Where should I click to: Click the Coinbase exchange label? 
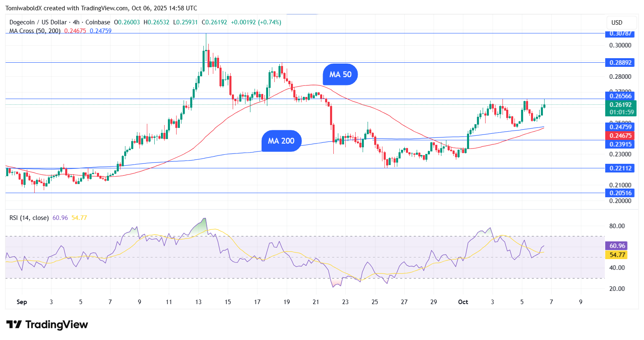(98, 22)
